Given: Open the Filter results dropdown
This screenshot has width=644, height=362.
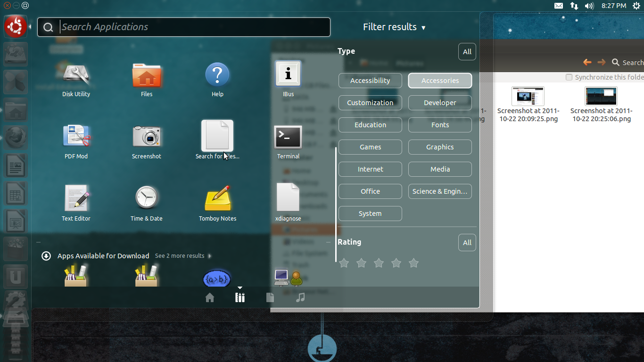Looking at the screenshot, I should (x=395, y=27).
